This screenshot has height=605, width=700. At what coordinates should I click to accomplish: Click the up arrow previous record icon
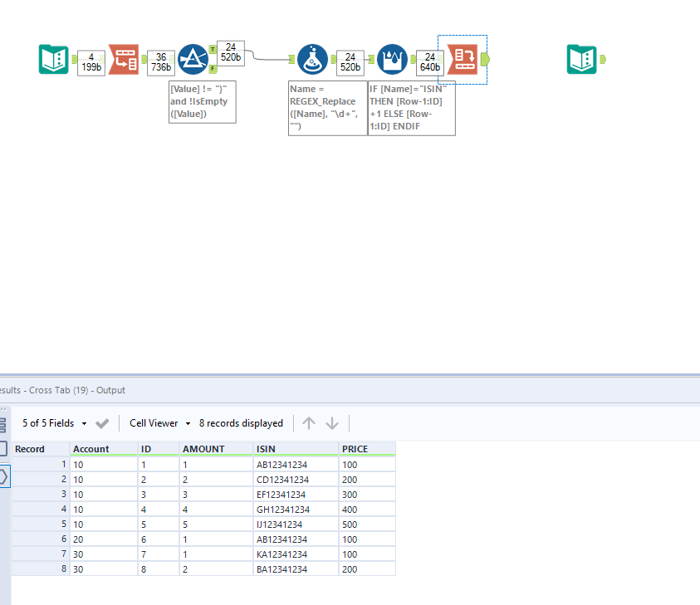[x=309, y=423]
